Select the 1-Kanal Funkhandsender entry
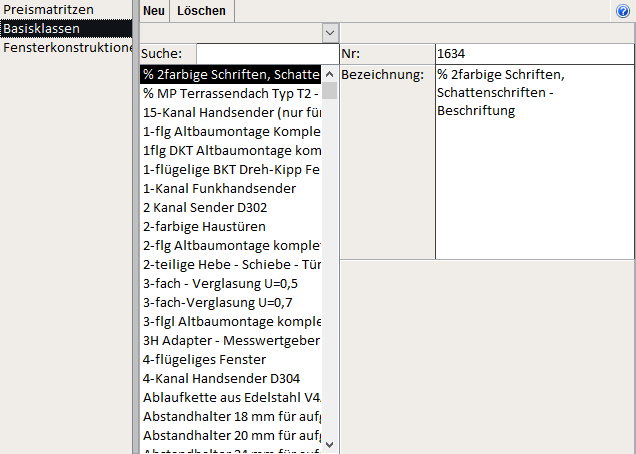Image resolution: width=636 pixels, height=454 pixels. click(x=219, y=188)
